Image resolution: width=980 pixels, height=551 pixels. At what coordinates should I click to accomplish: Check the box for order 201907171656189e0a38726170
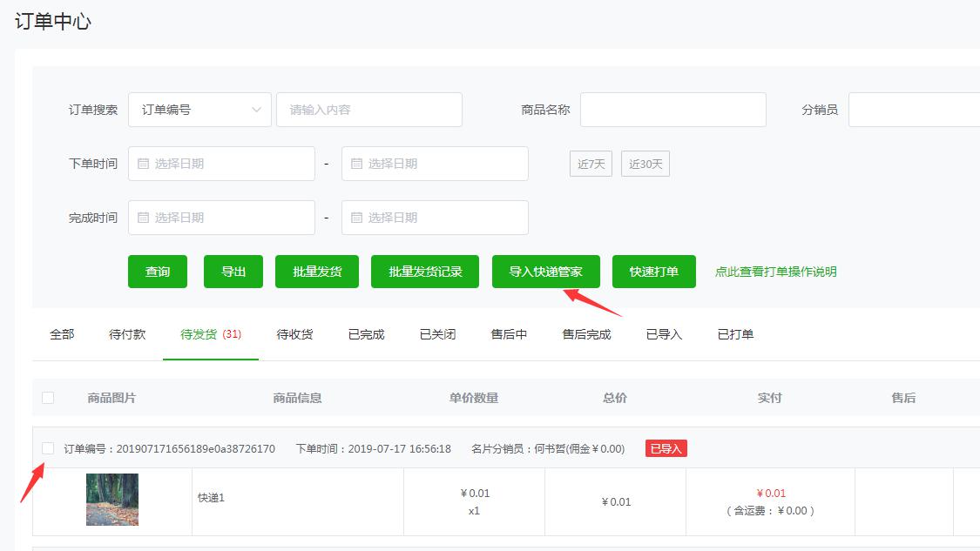click(48, 448)
